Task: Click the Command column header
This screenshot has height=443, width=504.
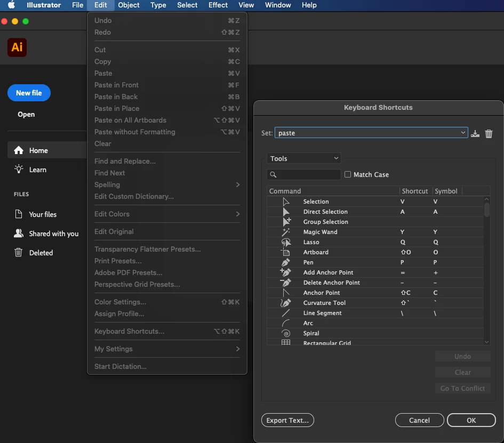Action: [x=333, y=191]
